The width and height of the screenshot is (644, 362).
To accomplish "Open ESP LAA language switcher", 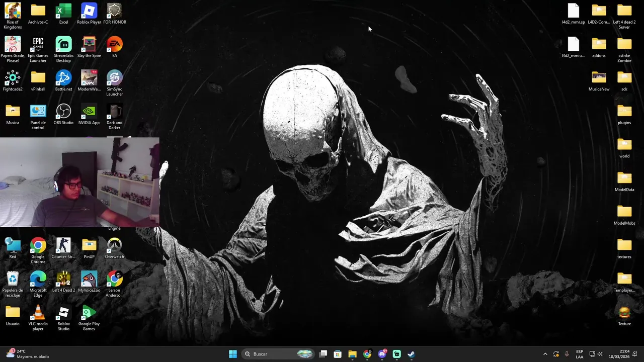I will 580,354.
